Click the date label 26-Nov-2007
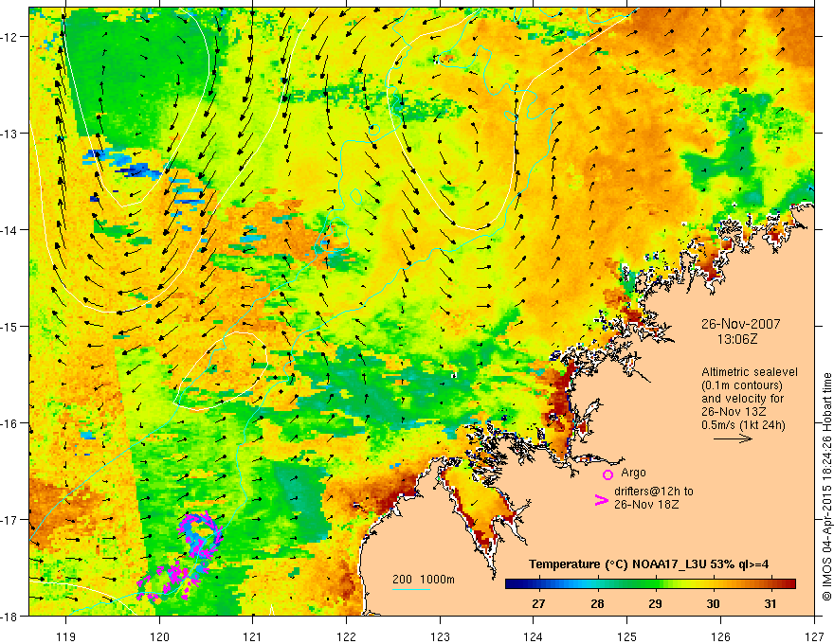This screenshot has width=834, height=644. click(x=740, y=324)
